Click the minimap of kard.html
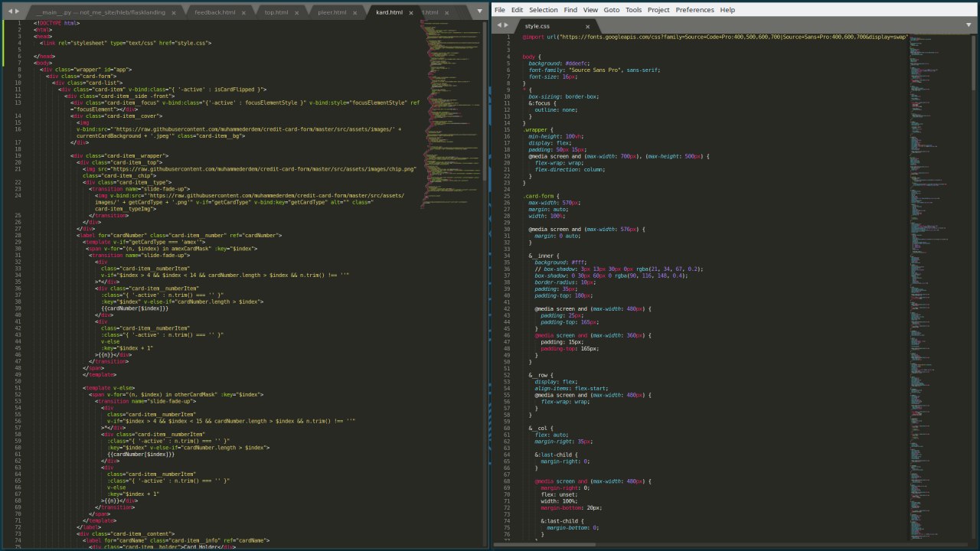980x551 pixels. coord(452,115)
